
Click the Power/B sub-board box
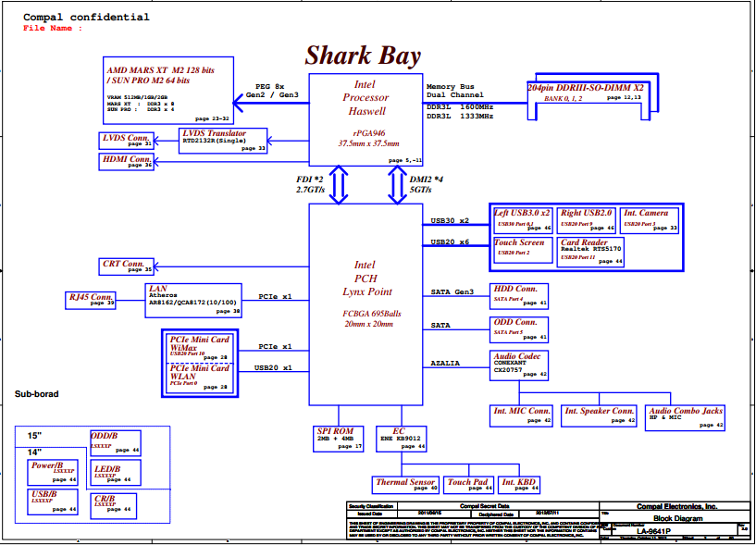tap(53, 473)
